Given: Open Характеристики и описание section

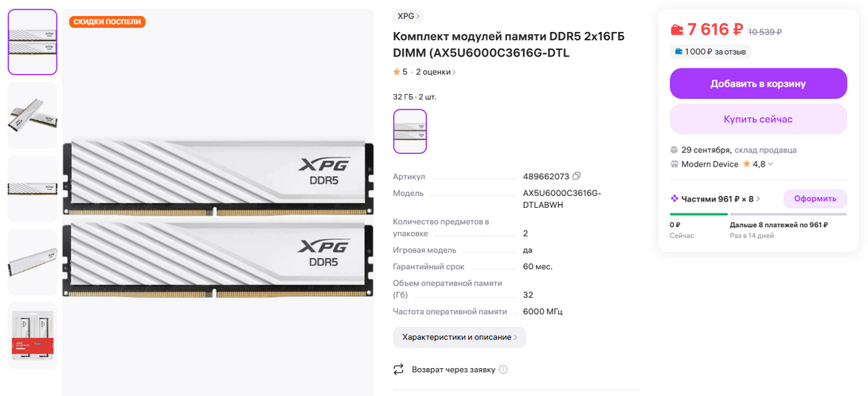Looking at the screenshot, I should tap(459, 337).
